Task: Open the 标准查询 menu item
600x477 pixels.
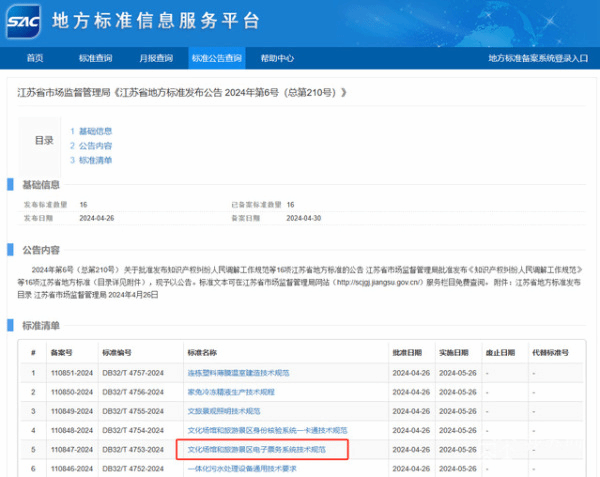Action: 95,58
